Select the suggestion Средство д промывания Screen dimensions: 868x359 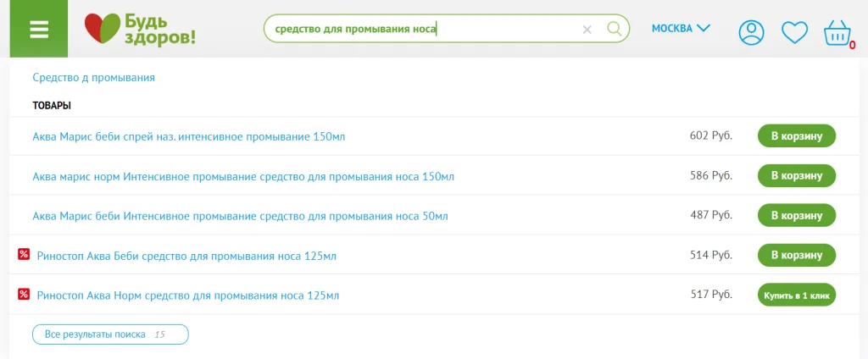(93, 78)
